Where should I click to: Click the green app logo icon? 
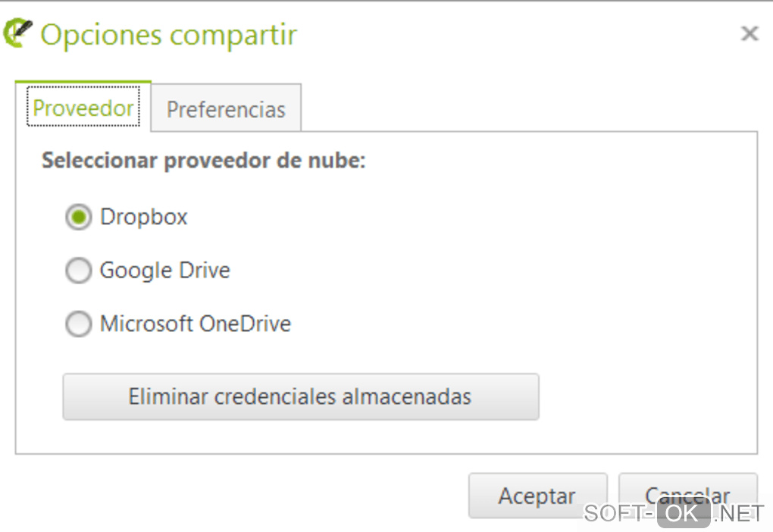coord(18,33)
